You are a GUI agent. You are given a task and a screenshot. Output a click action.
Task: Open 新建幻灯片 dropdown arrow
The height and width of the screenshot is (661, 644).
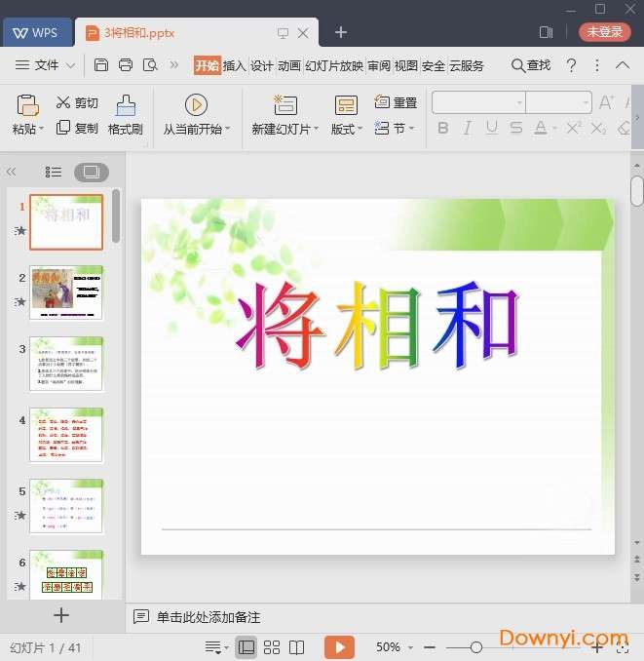click(x=316, y=128)
